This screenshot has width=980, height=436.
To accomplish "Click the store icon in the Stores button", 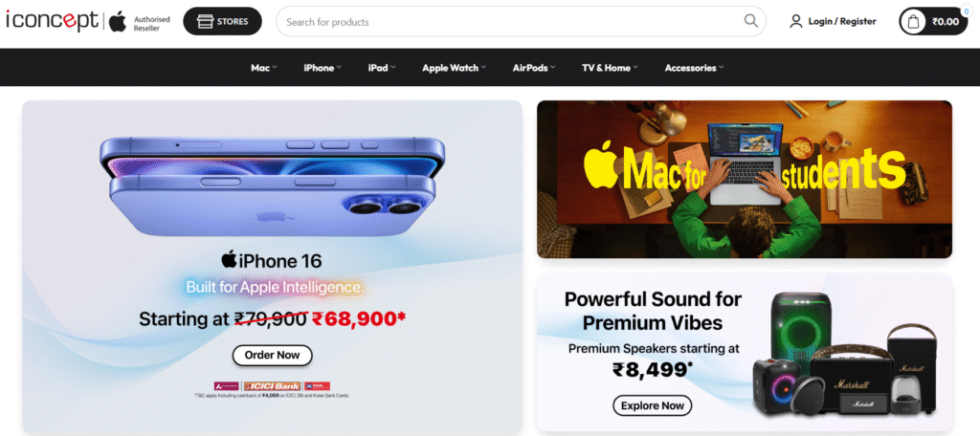I will pos(204,21).
